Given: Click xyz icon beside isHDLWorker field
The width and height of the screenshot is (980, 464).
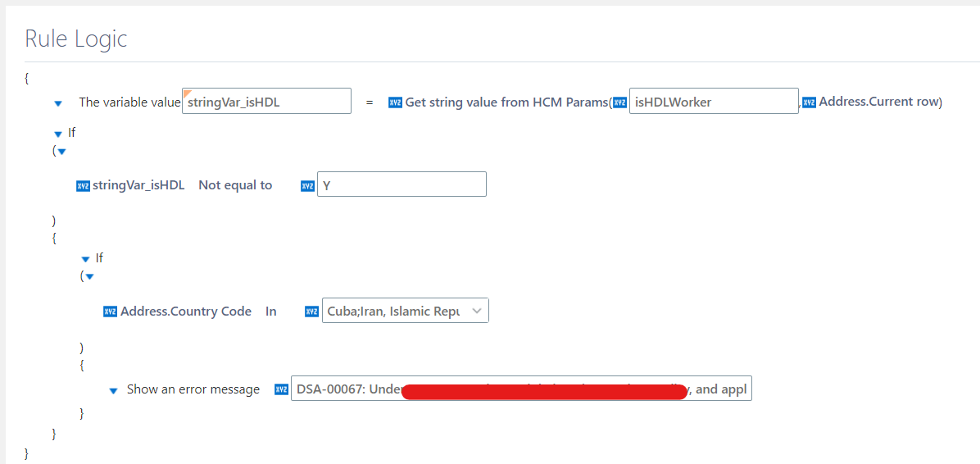Looking at the screenshot, I should point(619,102).
